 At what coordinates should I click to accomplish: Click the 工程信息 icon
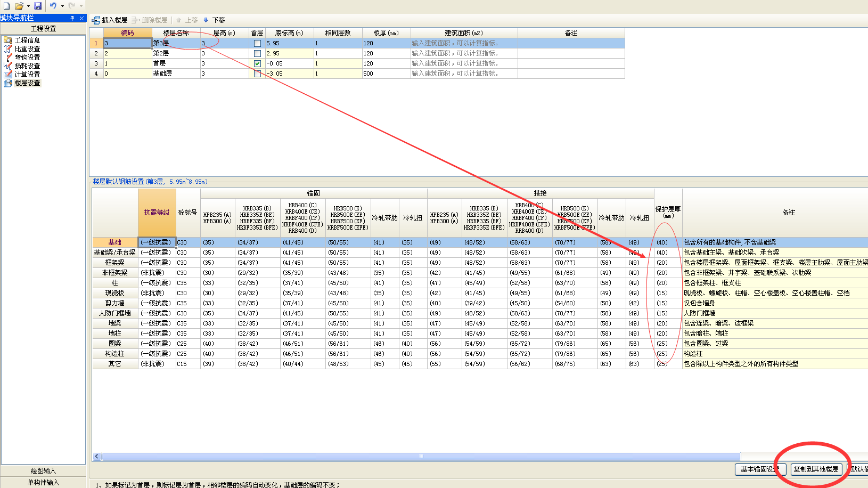coord(8,40)
